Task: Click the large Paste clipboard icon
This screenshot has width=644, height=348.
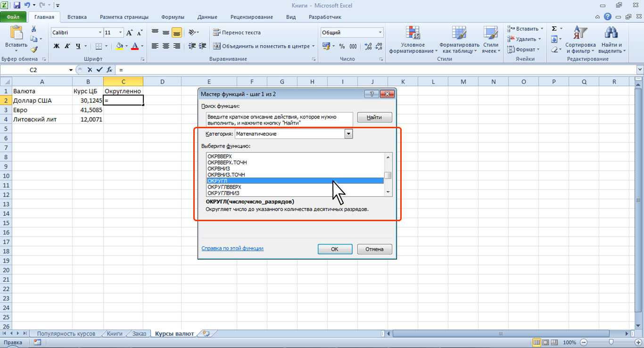Action: point(16,32)
